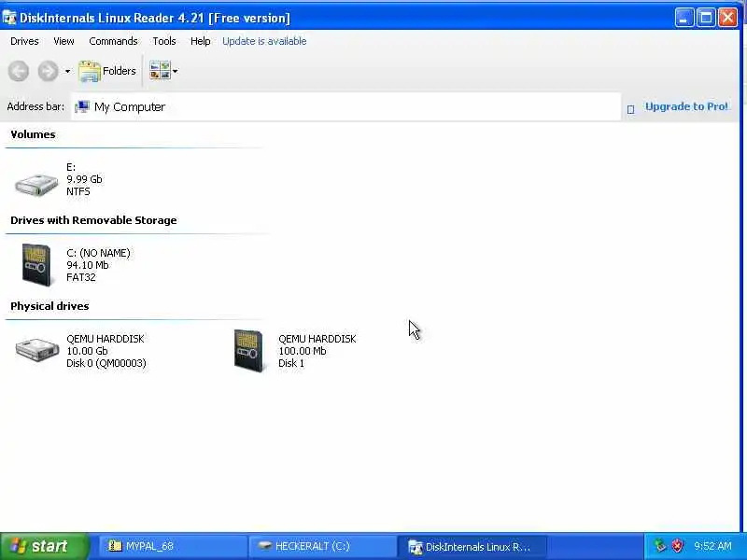The image size is (747, 560).
Task: Open the Help menu
Action: [x=200, y=41]
